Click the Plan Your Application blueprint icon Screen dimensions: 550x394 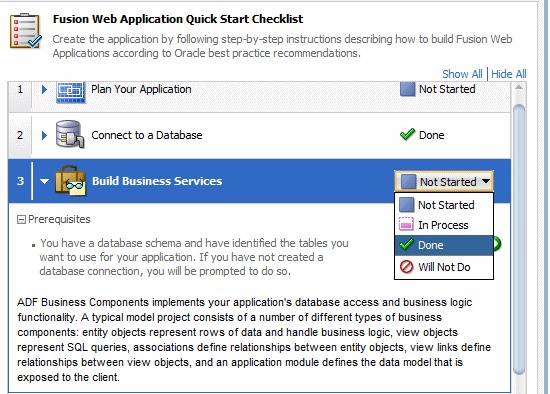point(71,92)
